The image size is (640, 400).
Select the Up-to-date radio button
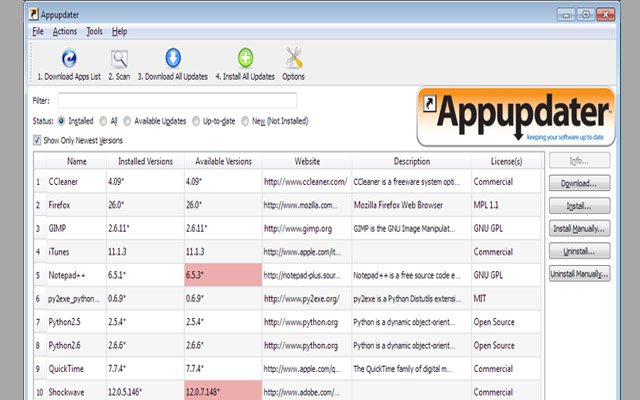click(196, 120)
